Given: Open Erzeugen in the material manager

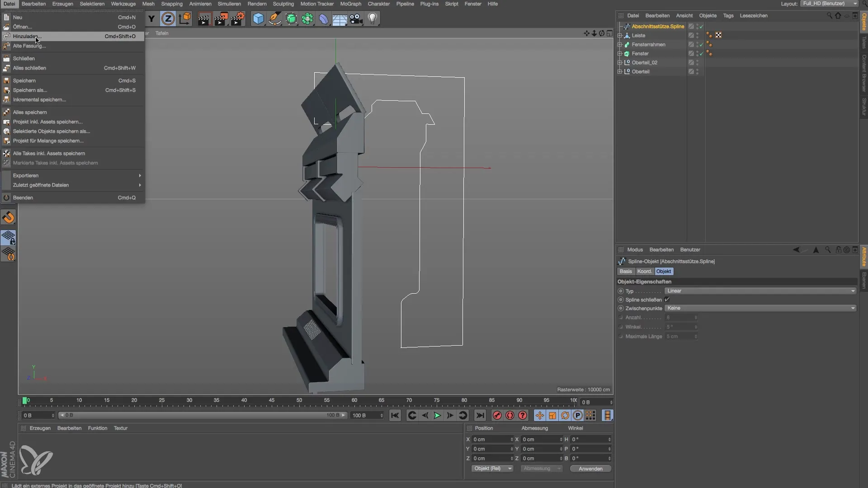Looking at the screenshot, I should coord(40,428).
